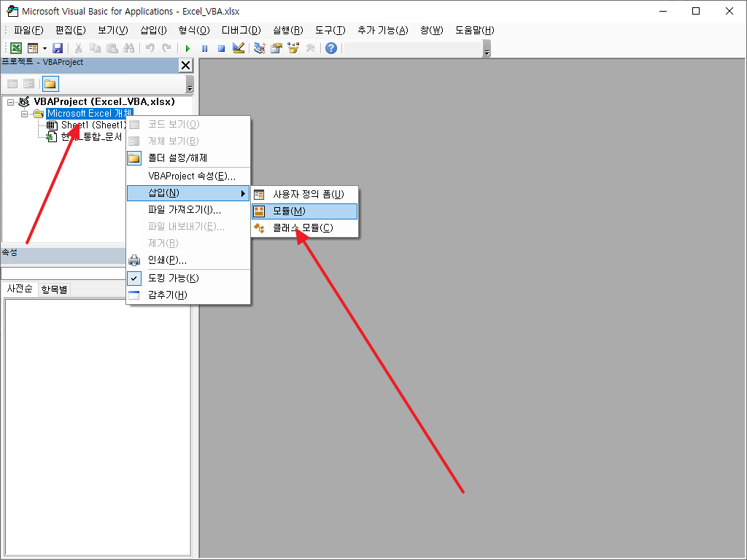Insert 사용자 정의 폼(U) from the submenu
Image resolution: width=747 pixels, height=560 pixels.
pyautogui.click(x=304, y=194)
